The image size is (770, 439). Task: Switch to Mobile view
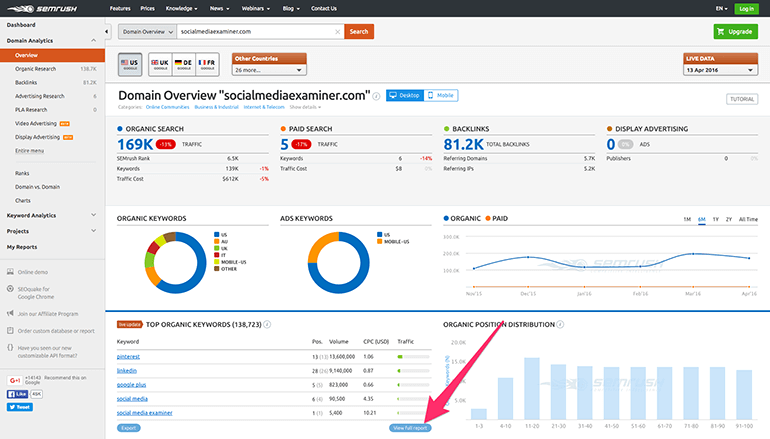pos(441,95)
